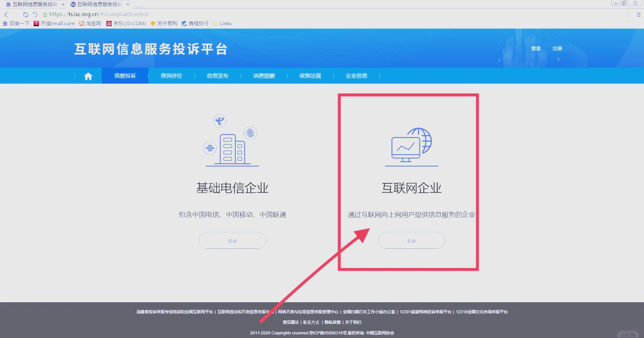The width and height of the screenshot is (644, 338).
Task: Click the 京ICP备05006316号 footer link
Action: 328,333
